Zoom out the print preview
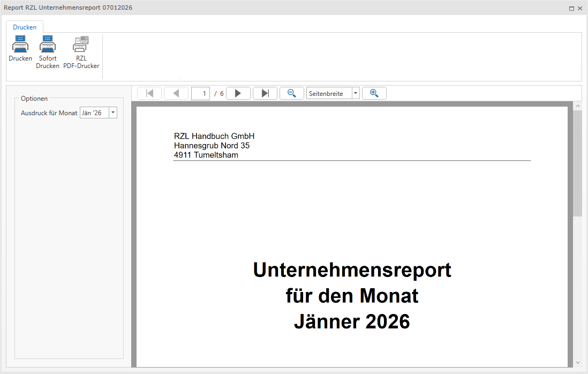This screenshot has height=374, width=588. (292, 93)
